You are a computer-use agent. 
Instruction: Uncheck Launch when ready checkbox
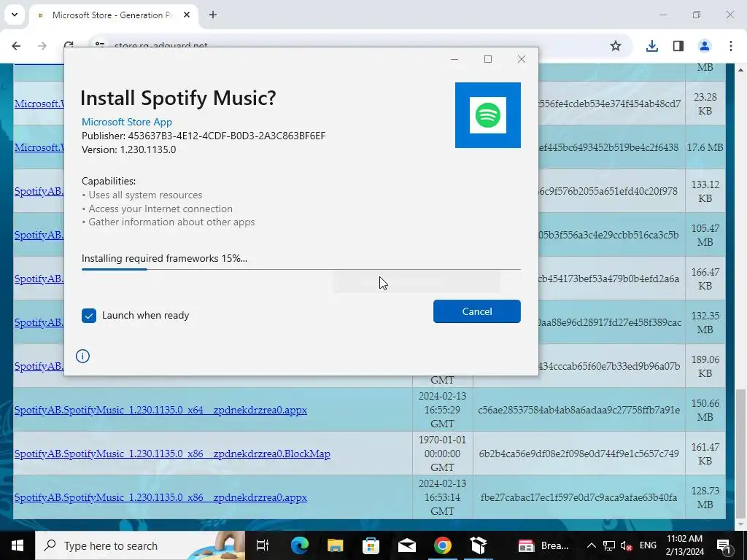click(x=88, y=315)
